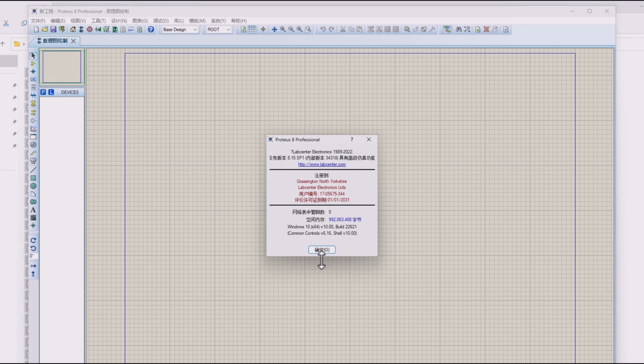Open the 视图(V) menu
Image resolution: width=644 pixels, height=364 pixels.
pyautogui.click(x=78, y=21)
